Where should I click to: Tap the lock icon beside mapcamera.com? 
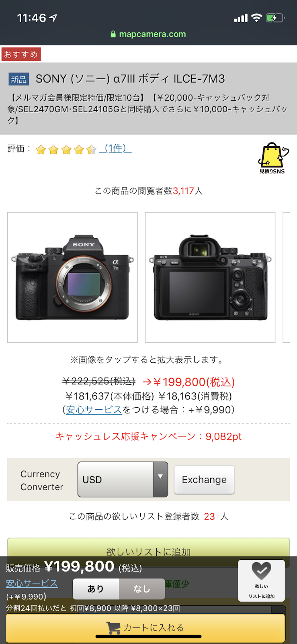tap(113, 34)
